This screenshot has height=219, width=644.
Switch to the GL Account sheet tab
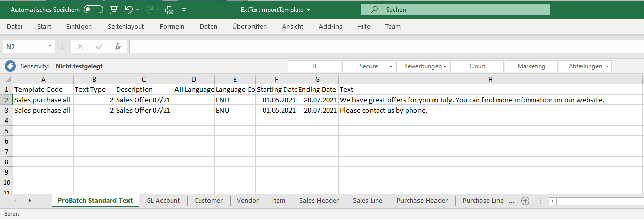pos(163,200)
